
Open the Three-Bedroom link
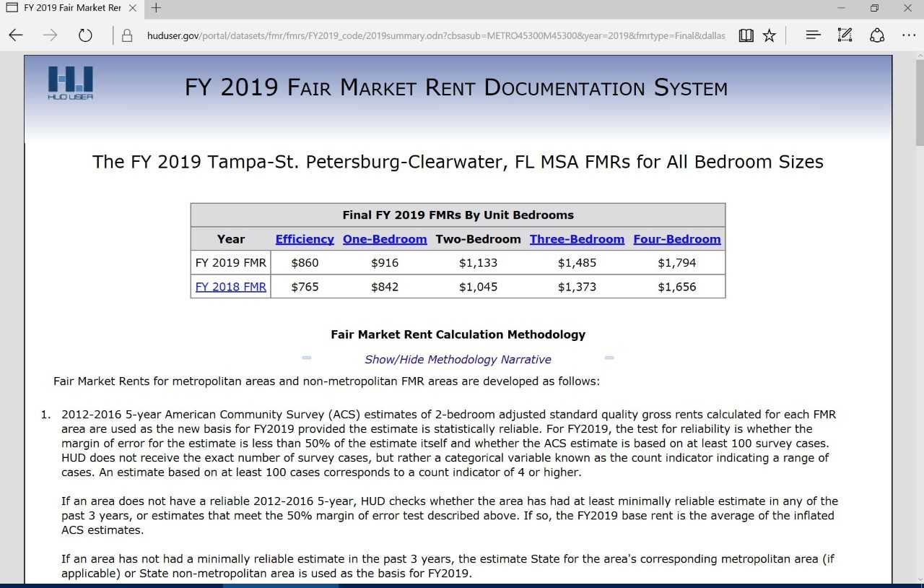pyautogui.click(x=577, y=239)
